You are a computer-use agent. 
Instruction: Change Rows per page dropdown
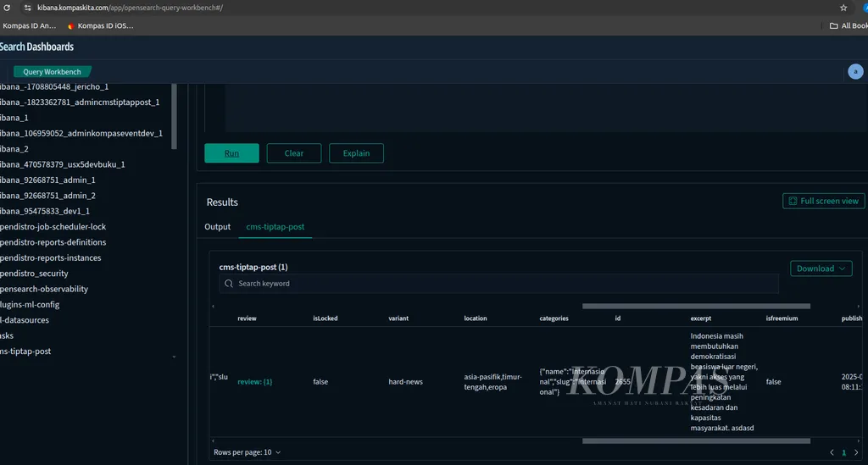pos(247,452)
